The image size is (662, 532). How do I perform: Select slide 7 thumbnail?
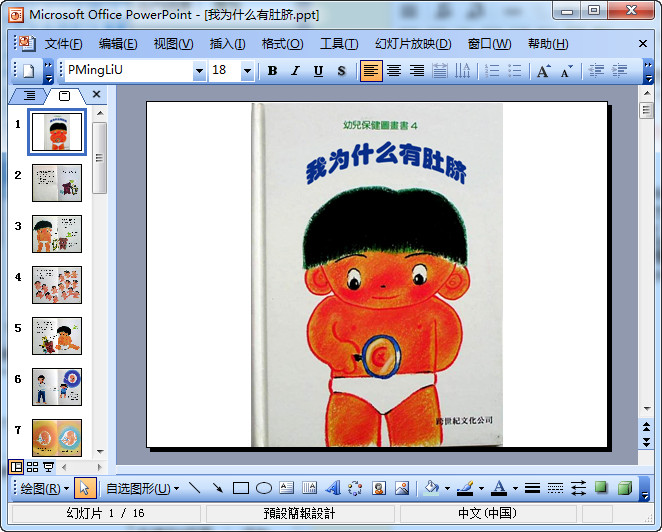57,438
